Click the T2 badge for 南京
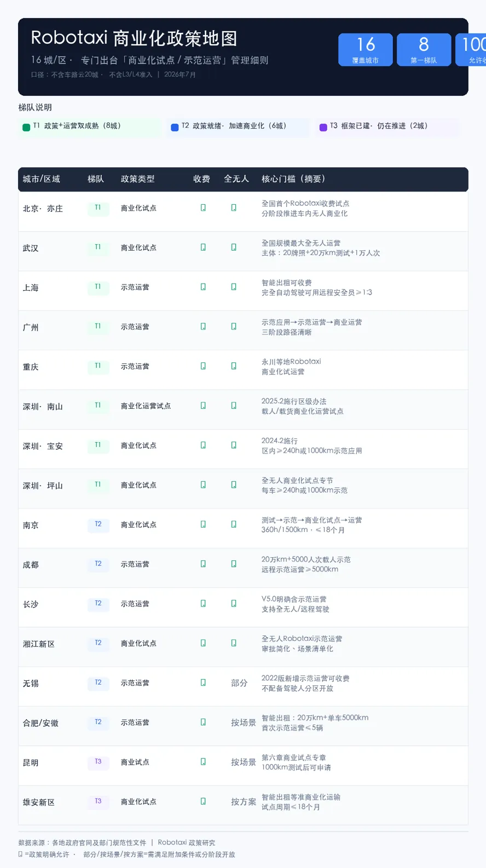Image resolution: width=486 pixels, height=868 pixels. tap(98, 524)
